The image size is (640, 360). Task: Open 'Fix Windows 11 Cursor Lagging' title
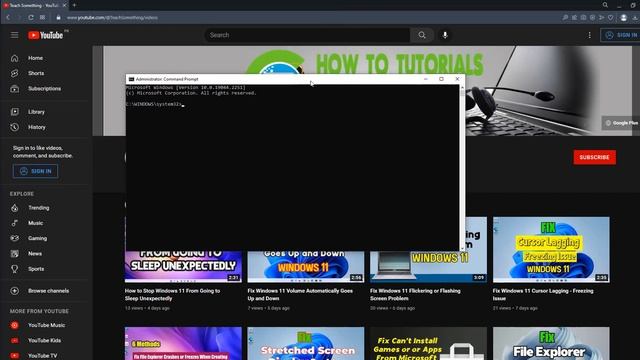[543, 295]
